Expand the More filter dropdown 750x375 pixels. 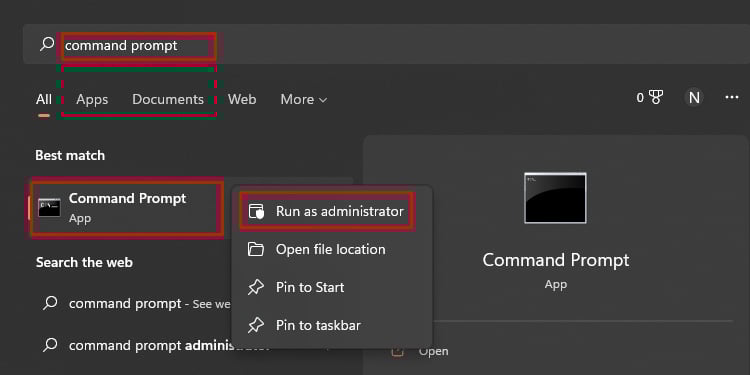(304, 99)
